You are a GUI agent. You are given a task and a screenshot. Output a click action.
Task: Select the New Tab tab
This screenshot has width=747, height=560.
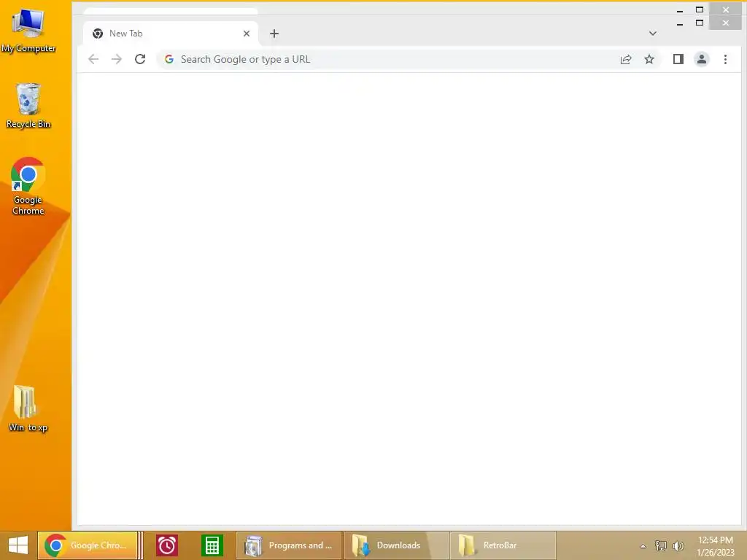[x=171, y=34]
